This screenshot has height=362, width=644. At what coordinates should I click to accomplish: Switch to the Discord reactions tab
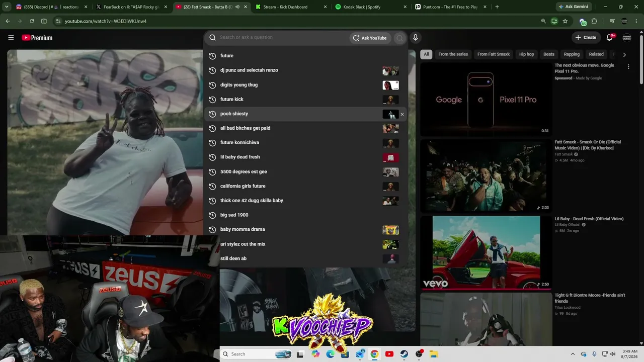[51, 7]
